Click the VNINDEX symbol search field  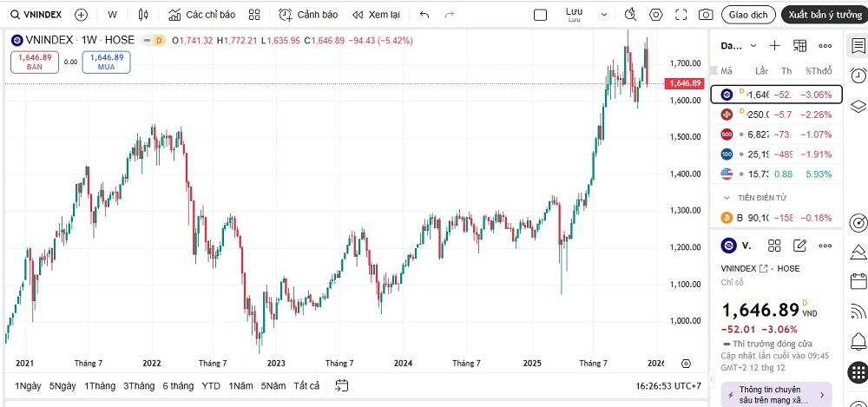(36, 15)
